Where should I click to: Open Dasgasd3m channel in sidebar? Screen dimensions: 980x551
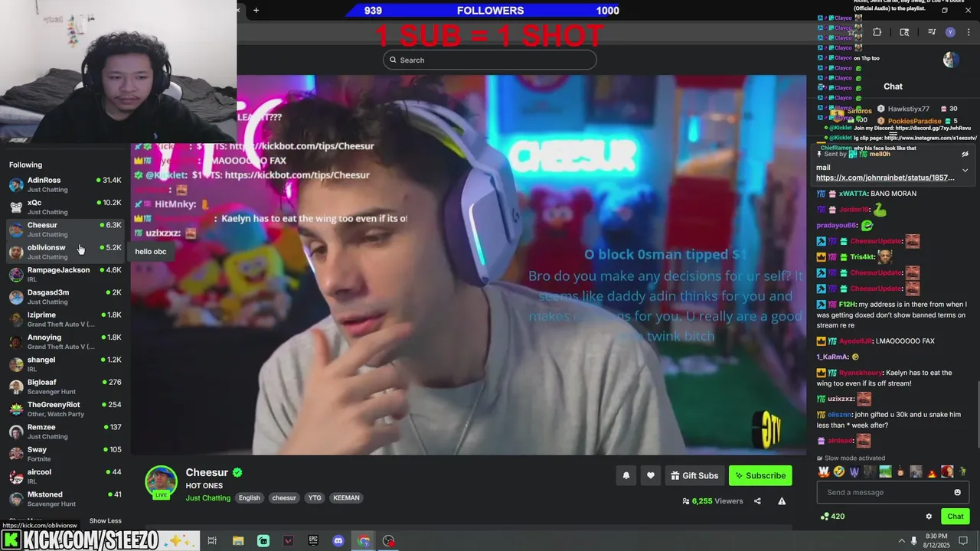tap(65, 296)
